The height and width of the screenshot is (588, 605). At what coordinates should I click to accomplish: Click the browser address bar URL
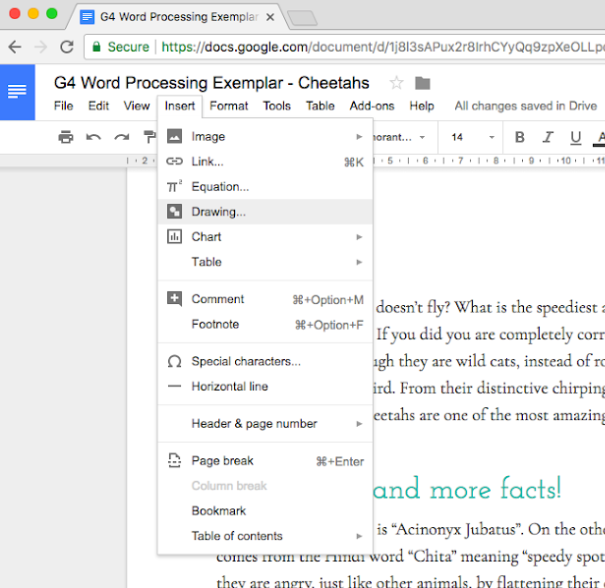pos(380,47)
